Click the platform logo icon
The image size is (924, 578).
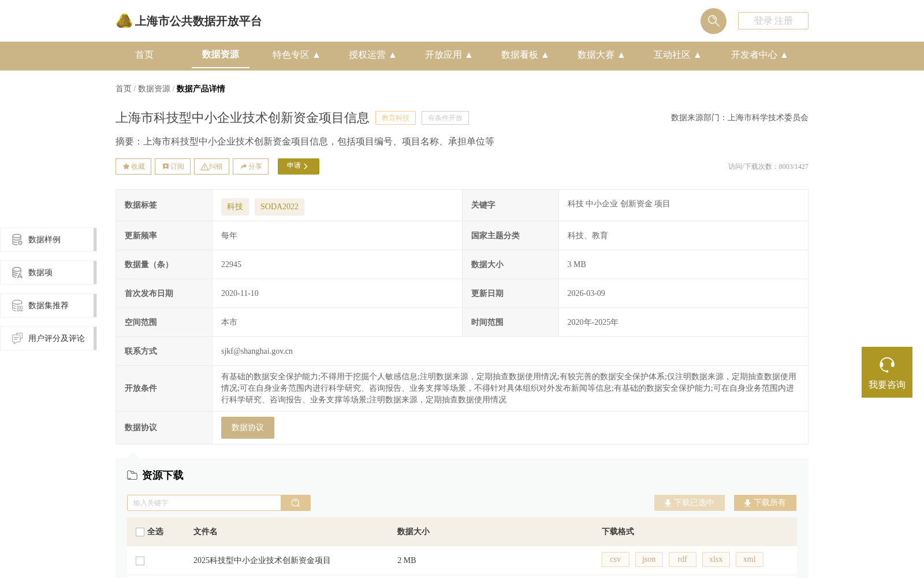click(x=124, y=21)
